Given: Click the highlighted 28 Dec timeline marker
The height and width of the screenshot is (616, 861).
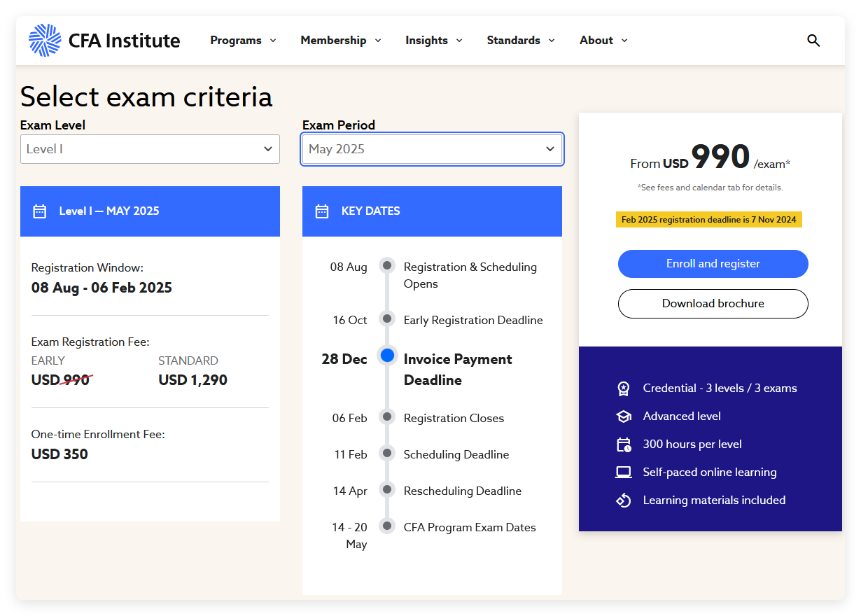Looking at the screenshot, I should click(387, 356).
